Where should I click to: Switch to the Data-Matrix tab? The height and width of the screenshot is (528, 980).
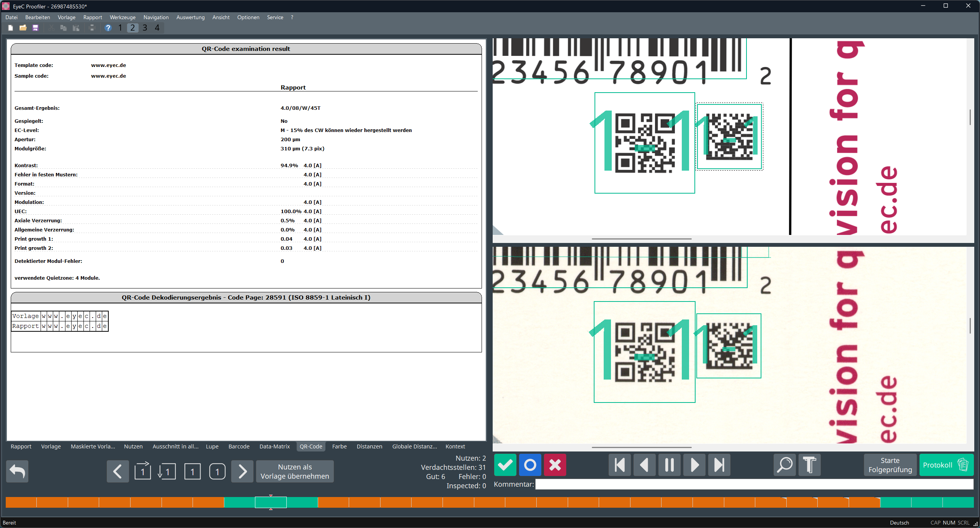(274, 447)
